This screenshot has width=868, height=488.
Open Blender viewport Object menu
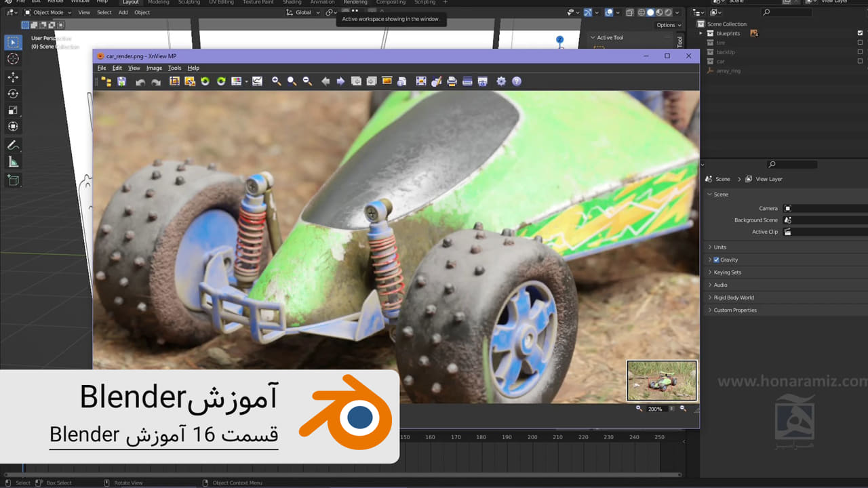point(142,12)
